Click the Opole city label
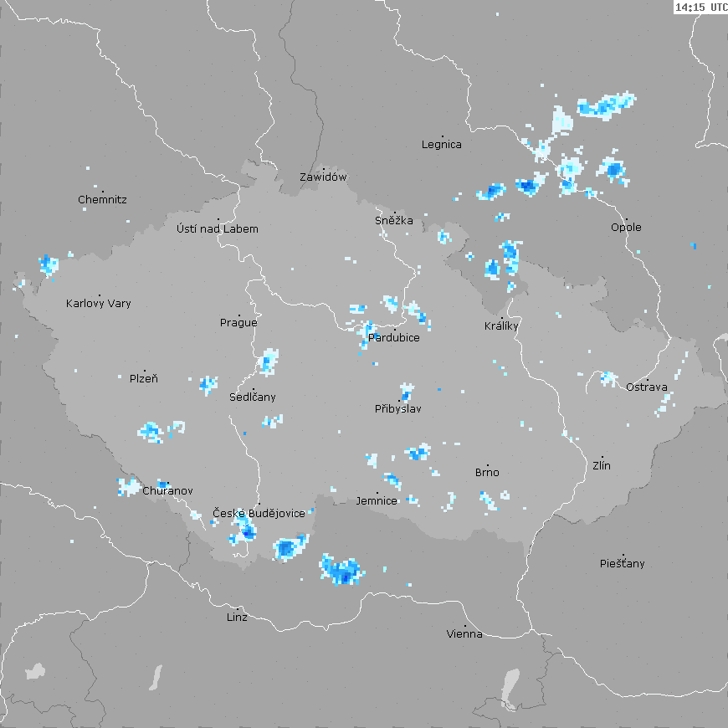 [626, 228]
